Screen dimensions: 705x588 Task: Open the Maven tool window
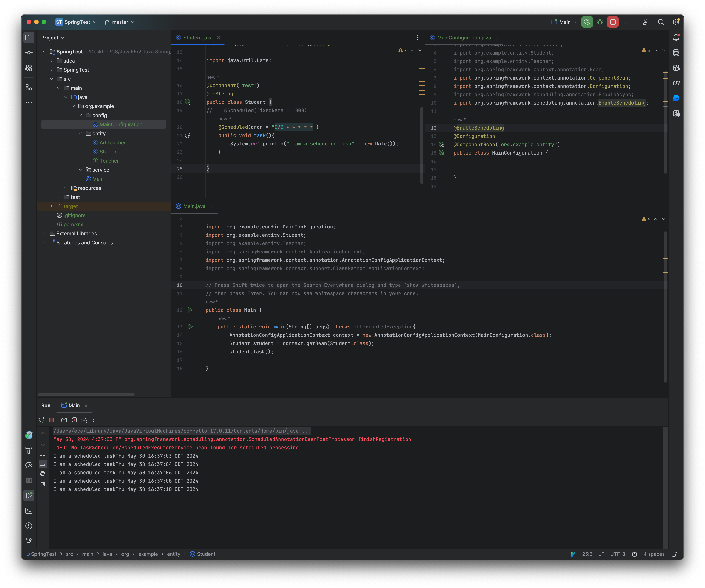tap(676, 83)
